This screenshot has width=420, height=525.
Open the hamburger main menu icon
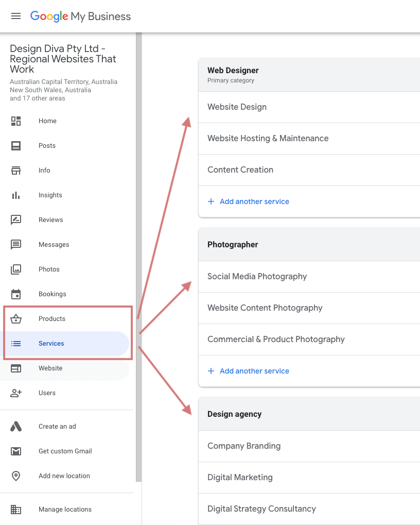(16, 16)
